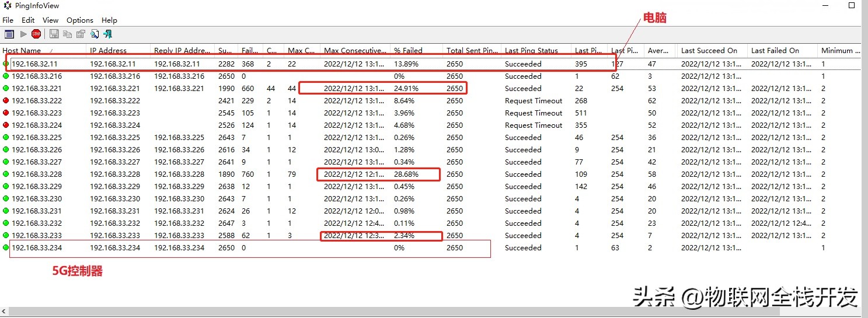This screenshot has width=868, height=318.
Task: Select host name 192.168.33.227
Action: tap(37, 162)
